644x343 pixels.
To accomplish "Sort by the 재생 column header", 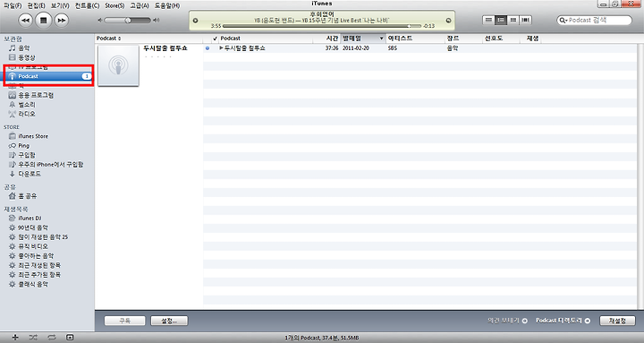I will (533, 39).
